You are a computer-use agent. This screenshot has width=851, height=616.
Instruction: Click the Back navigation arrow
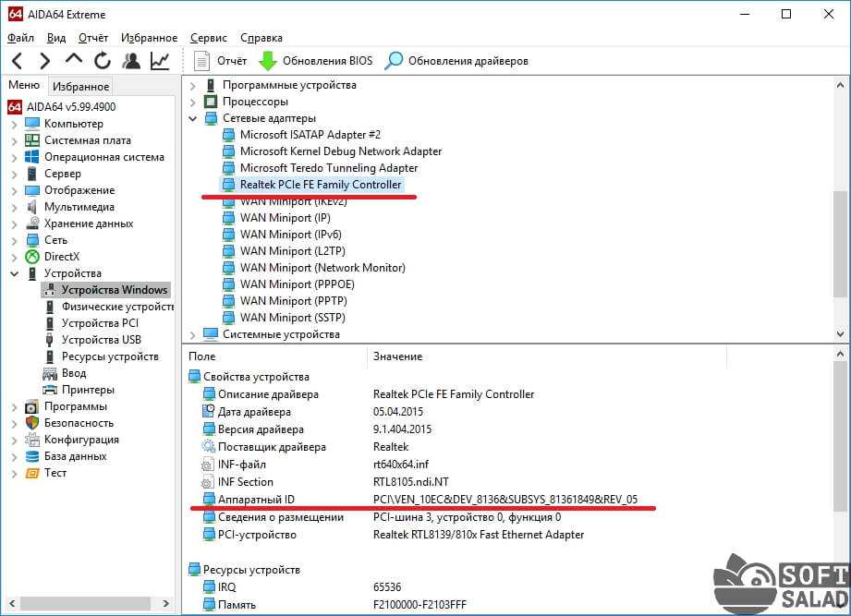18,61
